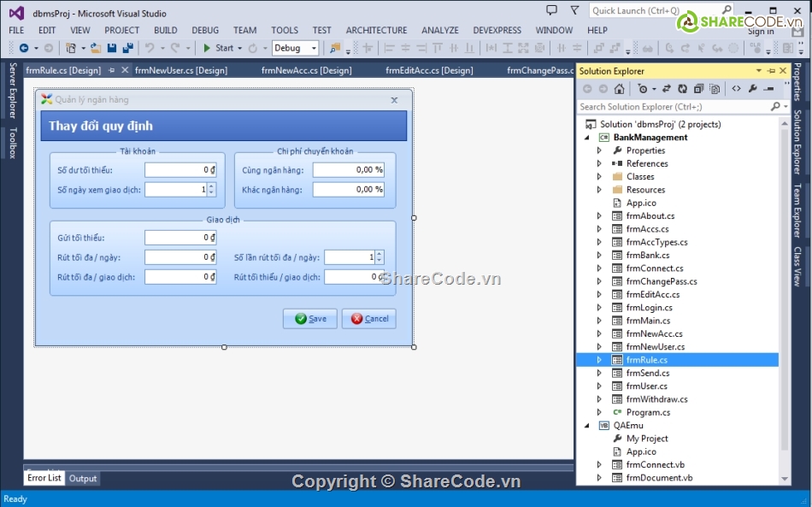Image resolution: width=812 pixels, height=507 pixels.
Task: Click Sync with Active Document icon
Action: point(667,89)
